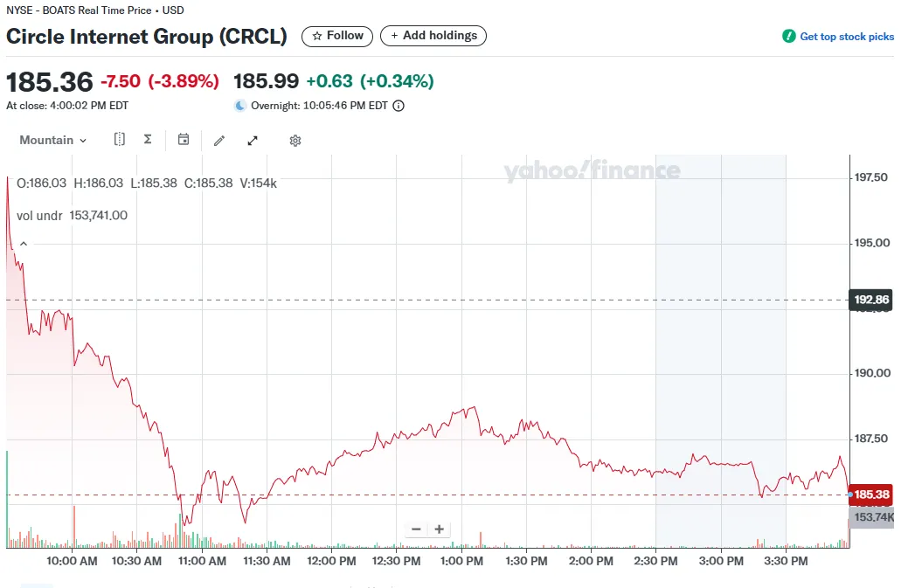The width and height of the screenshot is (915, 588).
Task: Zoom out chart with minus button
Action: tap(416, 529)
